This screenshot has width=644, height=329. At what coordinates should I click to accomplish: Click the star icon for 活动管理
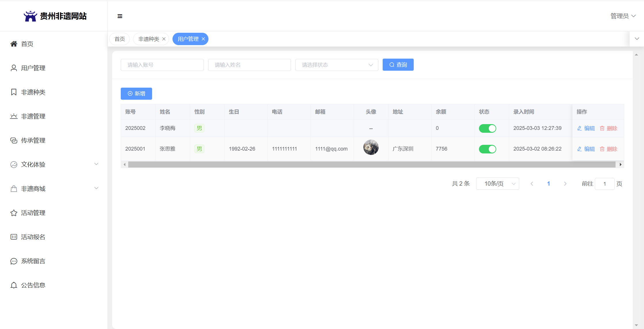[14, 213]
